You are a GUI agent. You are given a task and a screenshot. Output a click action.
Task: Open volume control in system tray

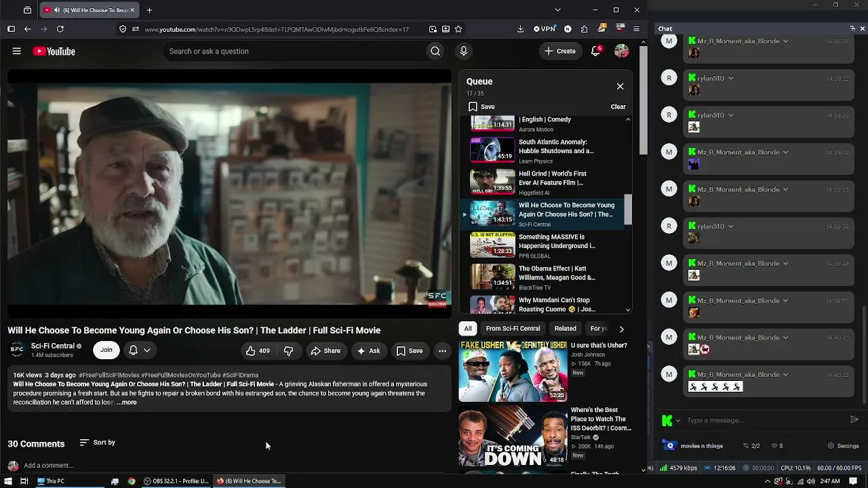[x=810, y=481]
